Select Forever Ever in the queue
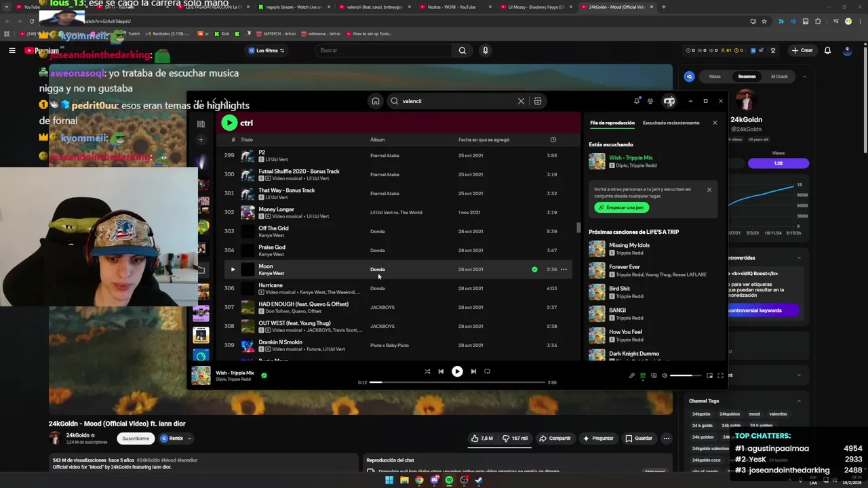This screenshot has height=488, width=868. click(651, 270)
